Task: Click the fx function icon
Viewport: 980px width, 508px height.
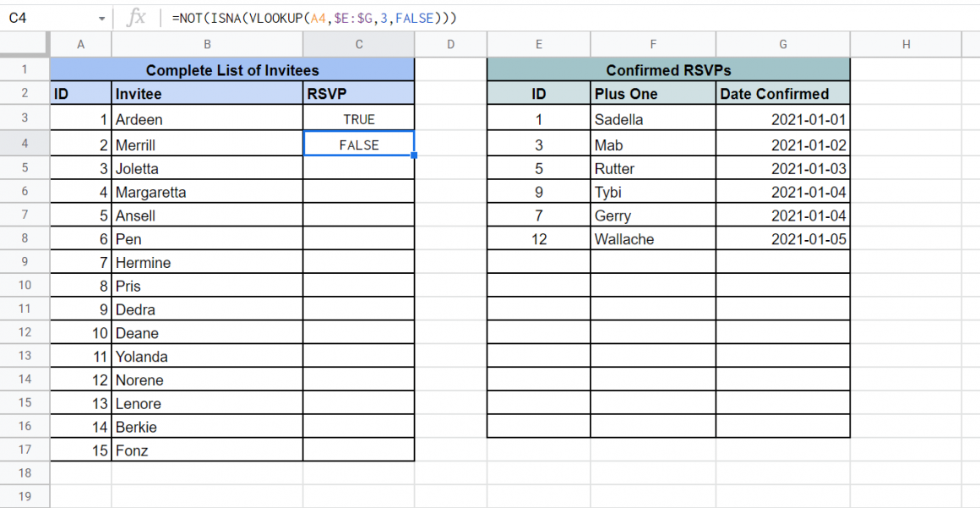Action: (x=136, y=18)
